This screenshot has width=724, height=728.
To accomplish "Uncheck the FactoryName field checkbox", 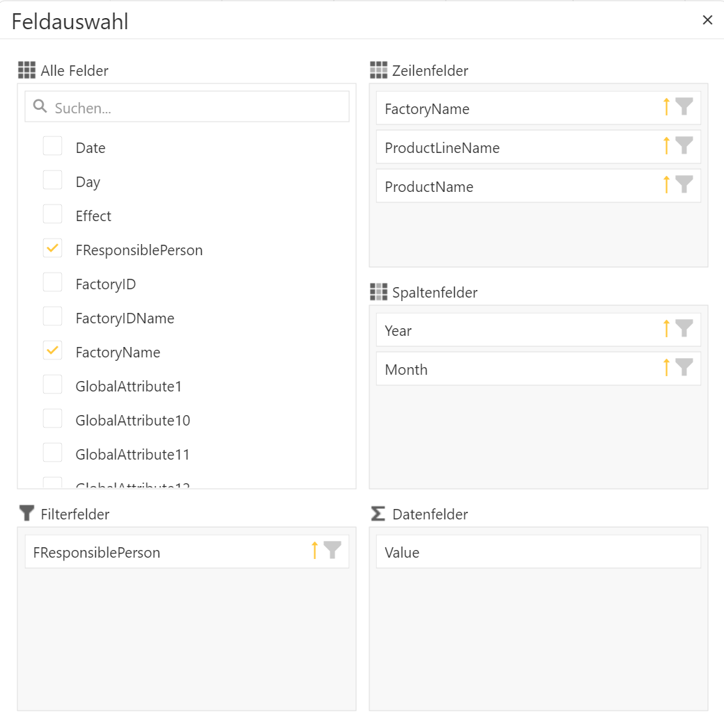I will point(52,350).
